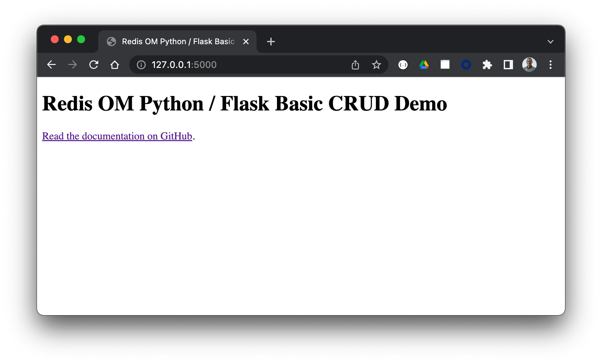Open the three-dot Chrome menu
This screenshot has height=364, width=602.
tap(550, 65)
